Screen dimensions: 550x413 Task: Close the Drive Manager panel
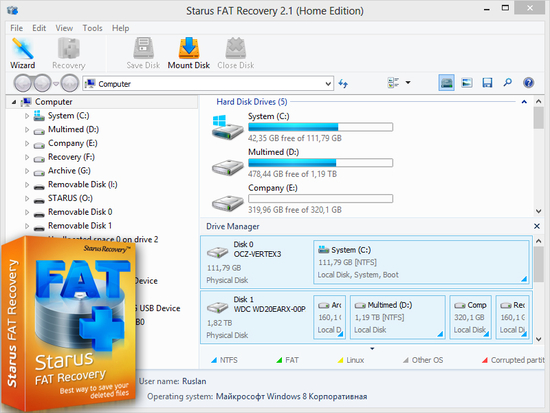(537, 226)
